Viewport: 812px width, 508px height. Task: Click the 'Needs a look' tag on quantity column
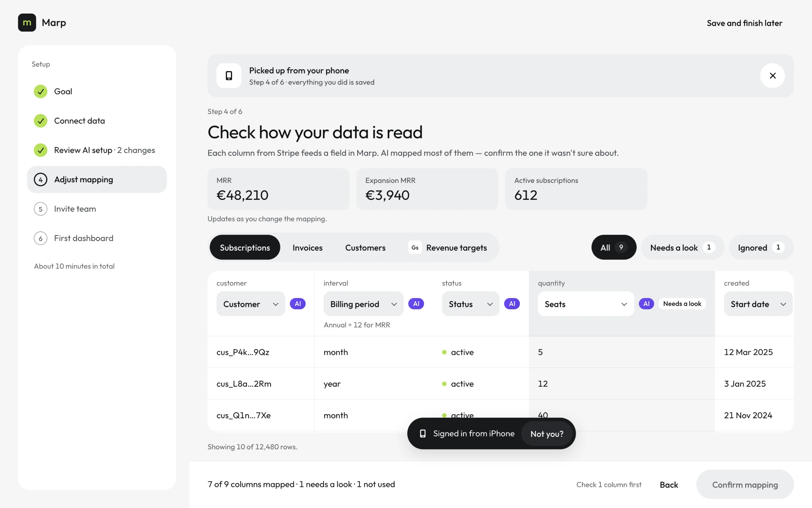(x=682, y=304)
